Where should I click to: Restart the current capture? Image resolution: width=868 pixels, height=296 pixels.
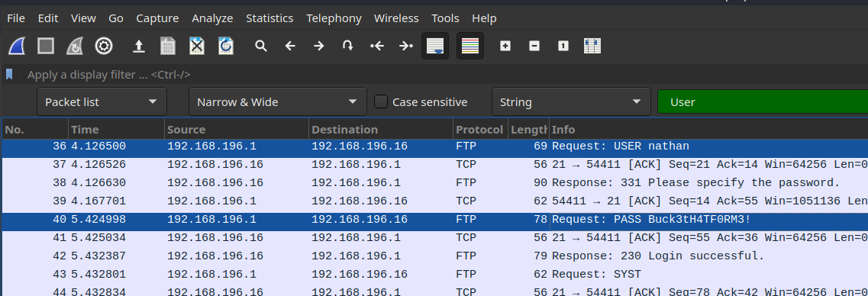pyautogui.click(x=75, y=46)
